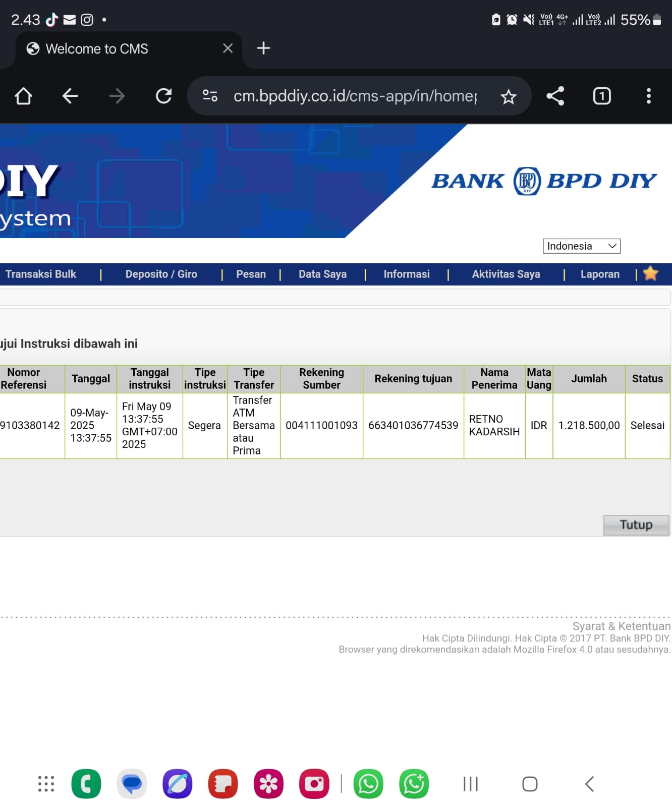
Task: Tap the battery 55% indicator
Action: coord(641,20)
